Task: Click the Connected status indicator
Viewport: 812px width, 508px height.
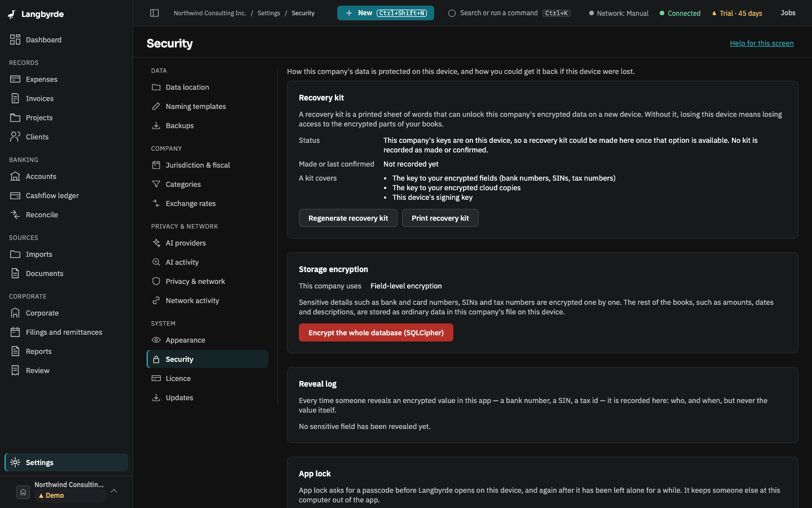Action: point(680,13)
